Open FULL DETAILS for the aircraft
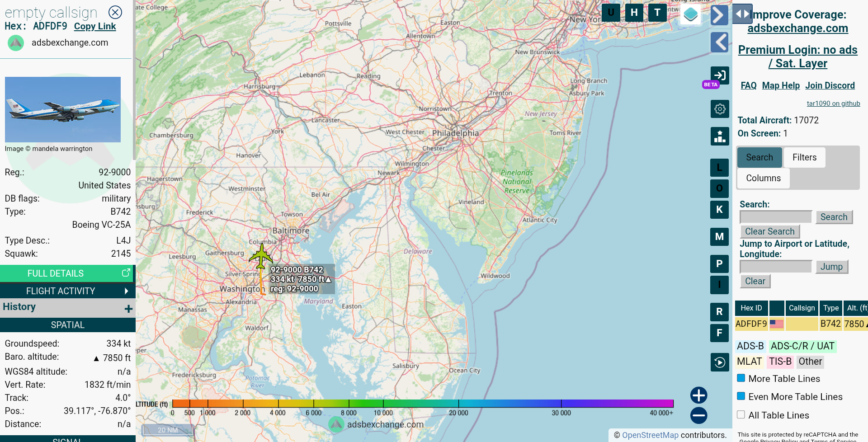868x442 pixels. click(67, 273)
